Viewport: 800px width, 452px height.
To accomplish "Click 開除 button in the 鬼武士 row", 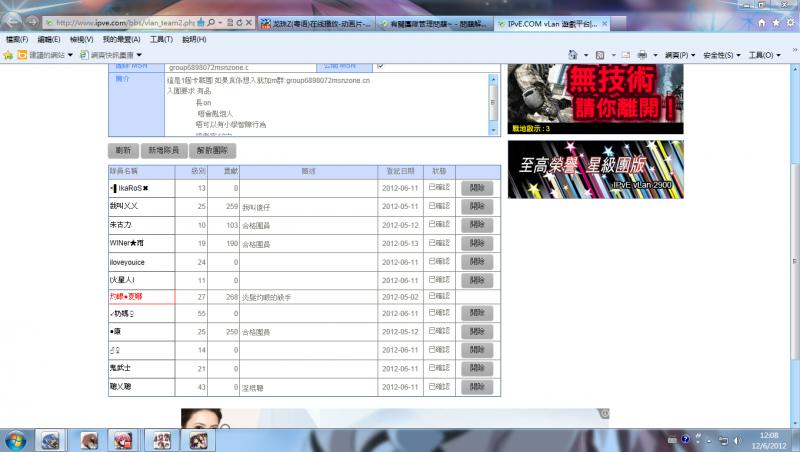I will 477,368.
